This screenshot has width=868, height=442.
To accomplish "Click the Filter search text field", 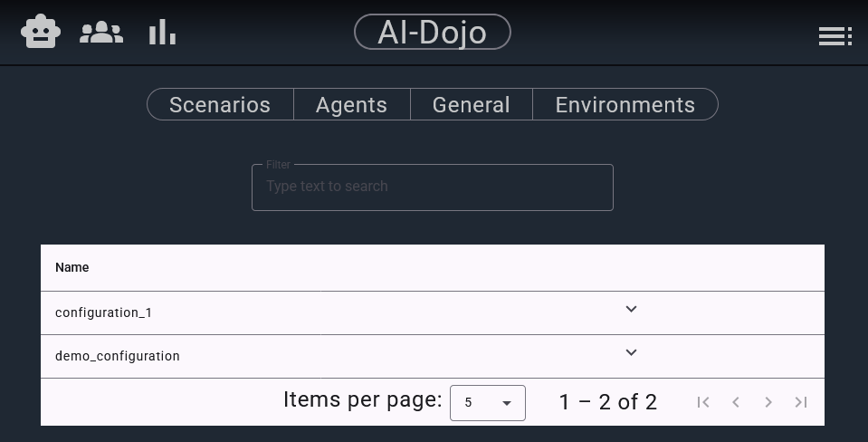I will [x=433, y=187].
